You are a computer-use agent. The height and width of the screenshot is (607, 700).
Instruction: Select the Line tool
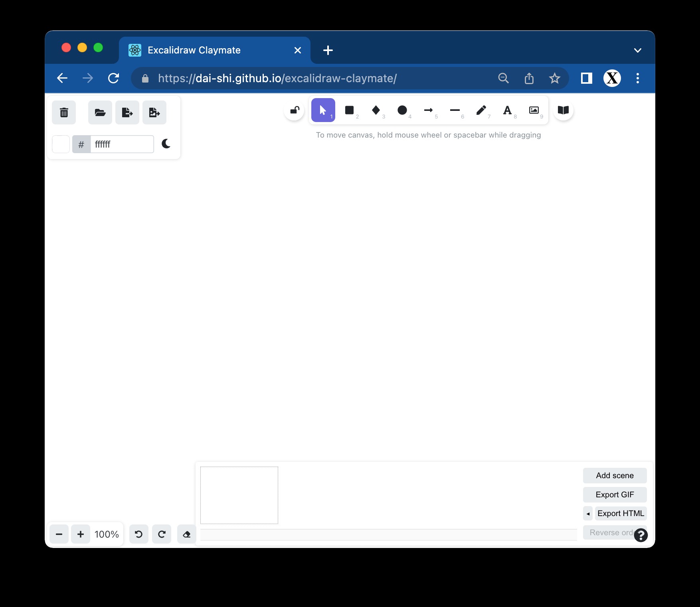click(x=455, y=110)
